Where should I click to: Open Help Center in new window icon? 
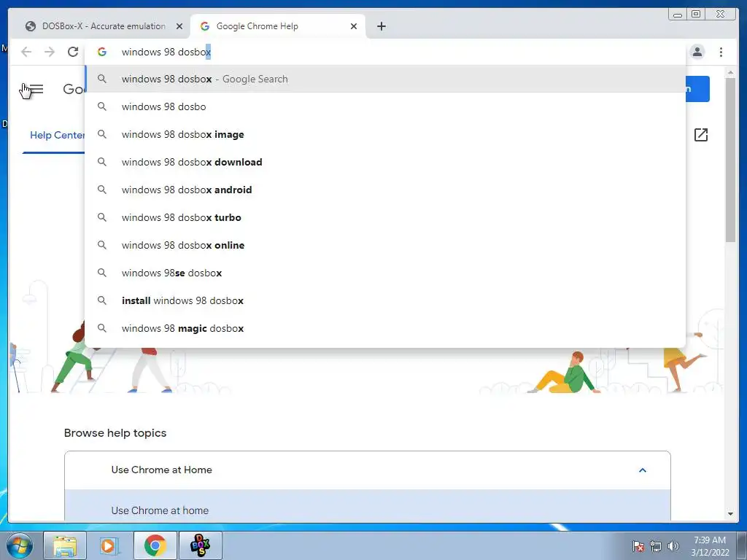point(701,135)
